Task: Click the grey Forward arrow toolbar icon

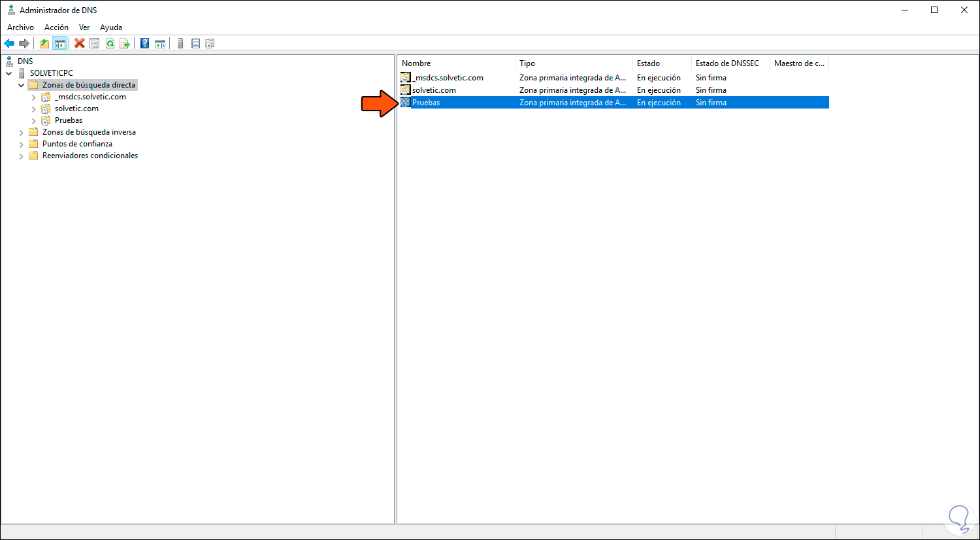Action: click(24, 43)
